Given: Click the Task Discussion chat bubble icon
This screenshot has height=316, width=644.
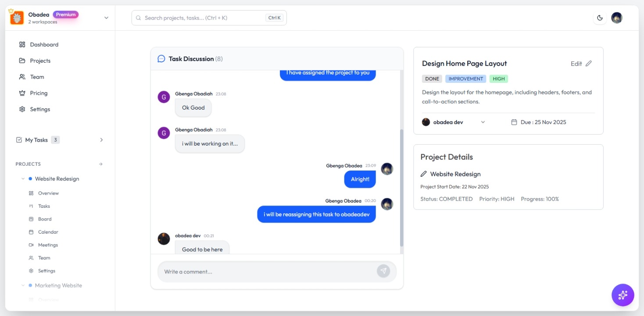Looking at the screenshot, I should pos(161,59).
